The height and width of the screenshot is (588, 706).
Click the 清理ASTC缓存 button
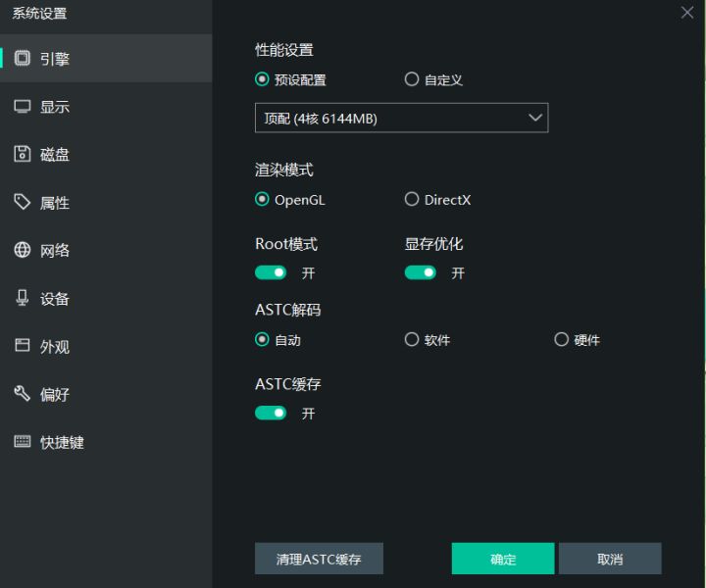319,559
